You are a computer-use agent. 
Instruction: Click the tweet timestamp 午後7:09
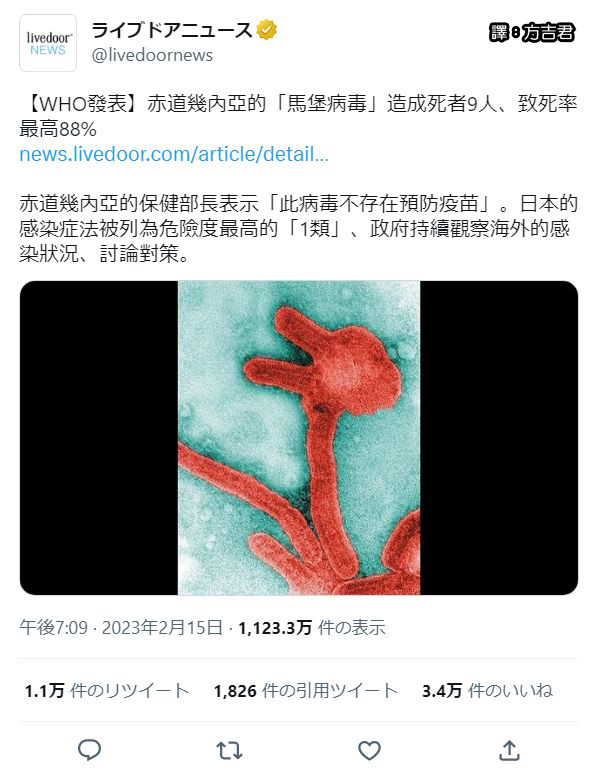[54, 627]
